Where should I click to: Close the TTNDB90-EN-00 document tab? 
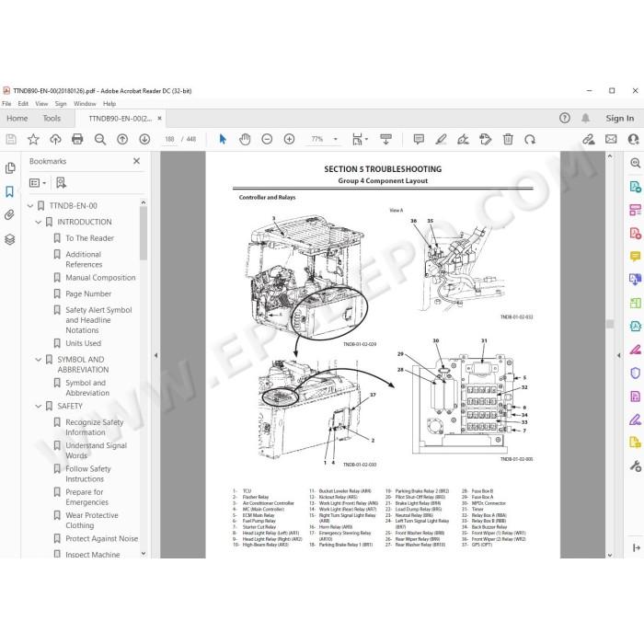pos(159,119)
